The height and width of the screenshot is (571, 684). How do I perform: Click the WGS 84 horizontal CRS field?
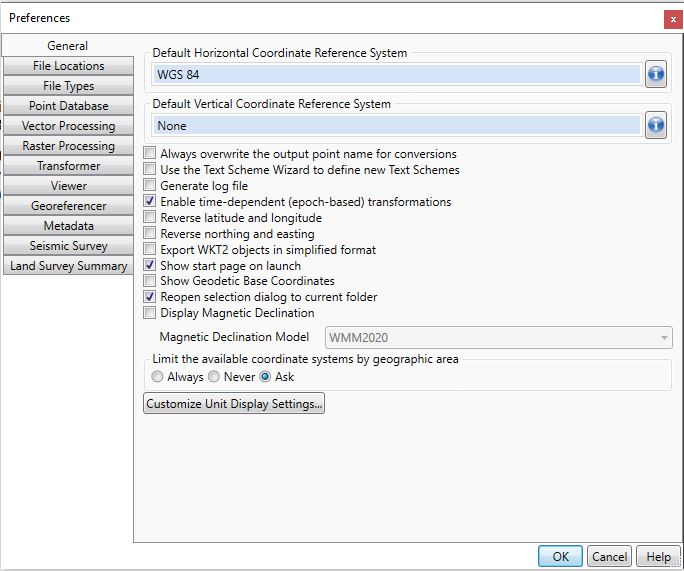coord(396,74)
